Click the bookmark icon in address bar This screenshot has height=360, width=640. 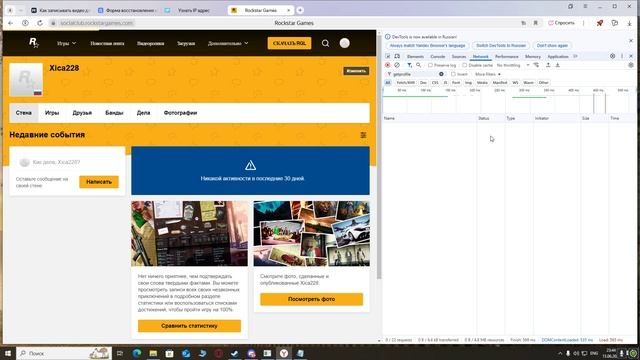tap(536, 23)
